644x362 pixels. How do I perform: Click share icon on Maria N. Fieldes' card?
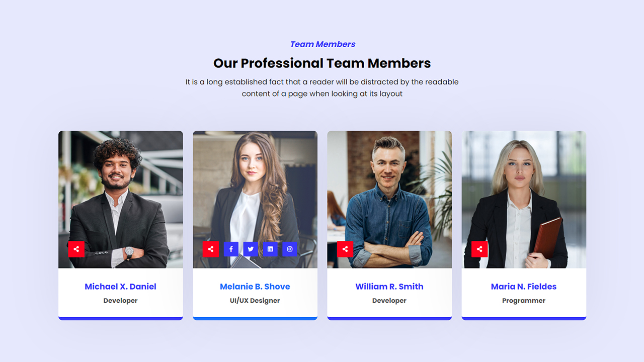(x=479, y=249)
